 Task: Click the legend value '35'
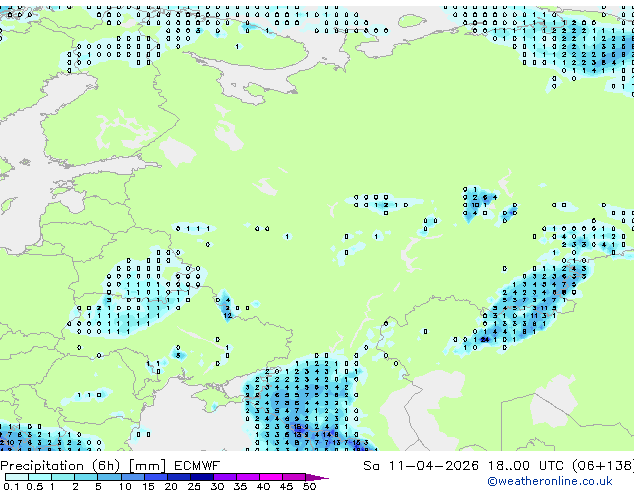pyautogui.click(x=240, y=486)
